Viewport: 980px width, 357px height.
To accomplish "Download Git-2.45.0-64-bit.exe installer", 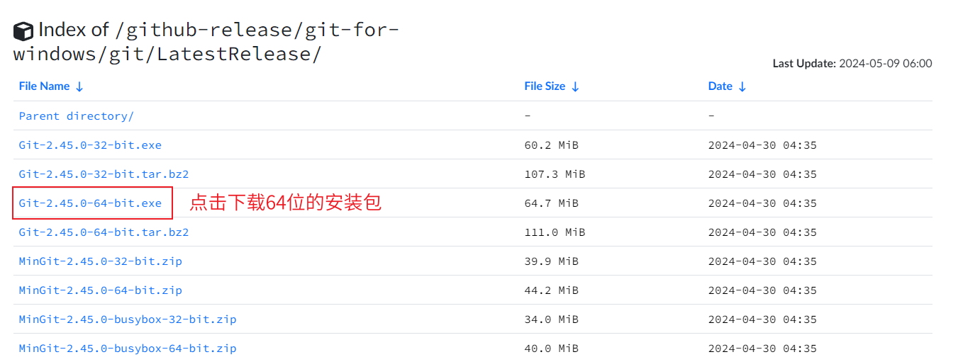I will point(90,203).
